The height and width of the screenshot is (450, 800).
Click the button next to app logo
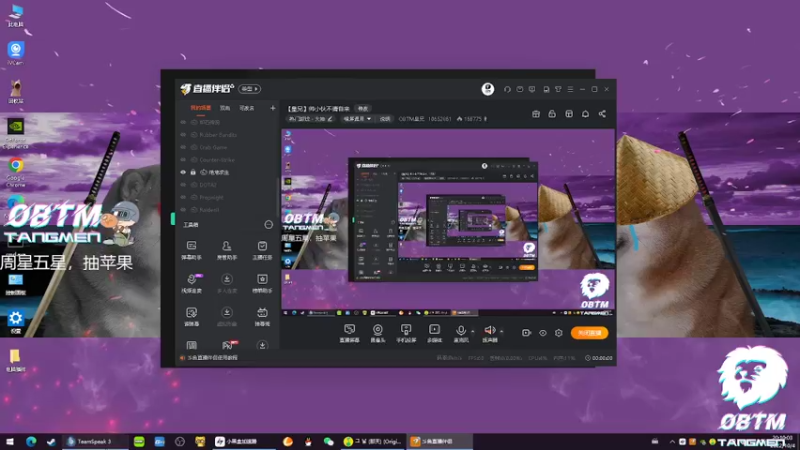point(249,89)
